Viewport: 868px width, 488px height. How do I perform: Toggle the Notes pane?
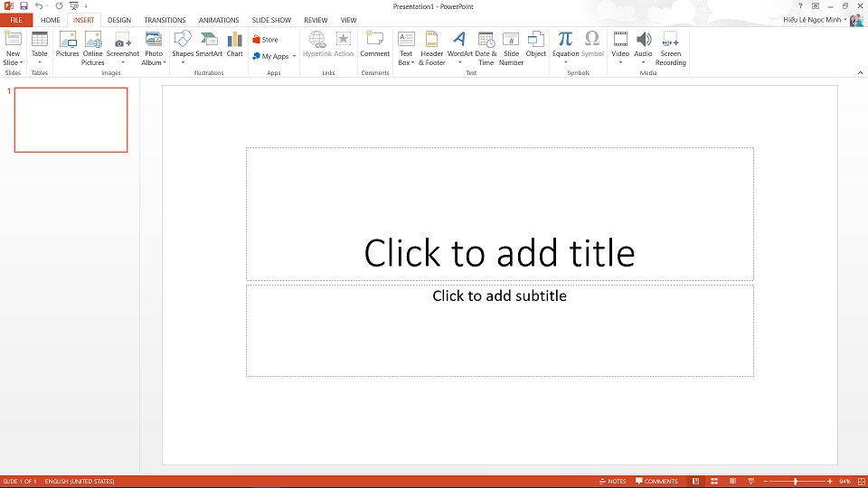pyautogui.click(x=613, y=482)
